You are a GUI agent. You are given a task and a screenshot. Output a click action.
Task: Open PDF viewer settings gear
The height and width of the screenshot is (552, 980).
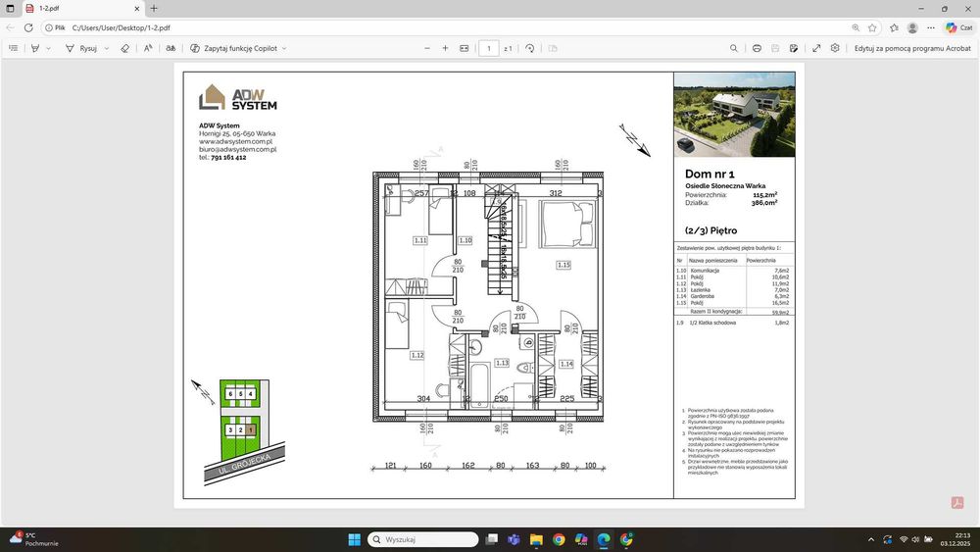[x=835, y=48]
